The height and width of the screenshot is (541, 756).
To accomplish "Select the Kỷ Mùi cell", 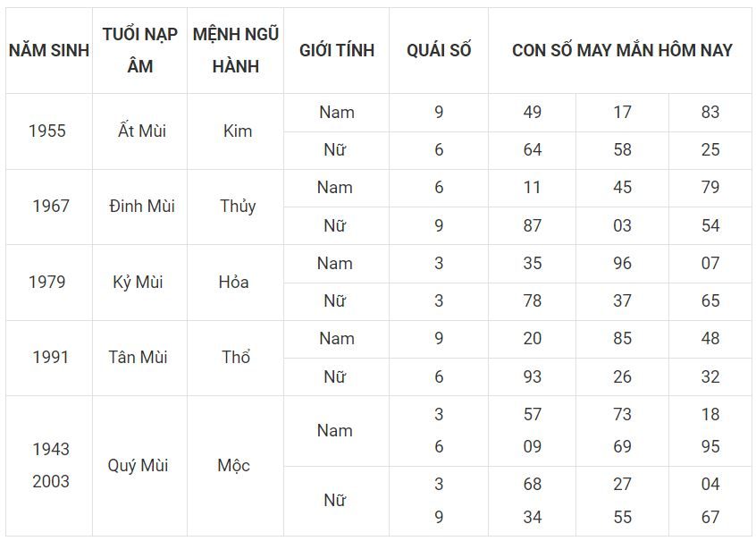I will point(138,282).
